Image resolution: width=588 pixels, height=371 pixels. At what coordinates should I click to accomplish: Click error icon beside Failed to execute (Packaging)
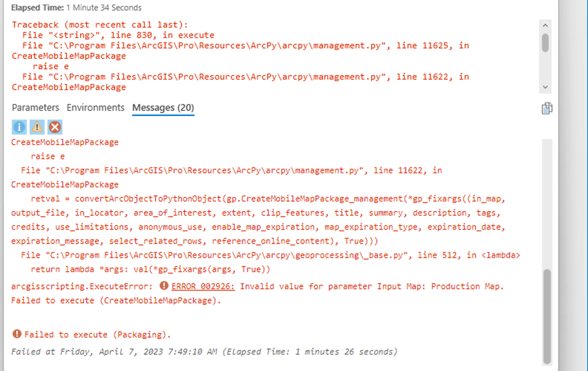tap(16, 334)
